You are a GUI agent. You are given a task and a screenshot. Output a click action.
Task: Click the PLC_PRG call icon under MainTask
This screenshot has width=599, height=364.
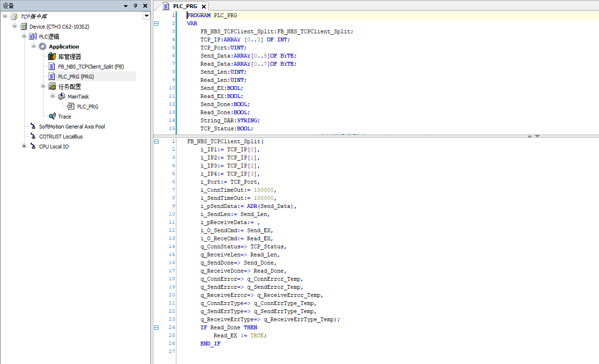(x=71, y=107)
